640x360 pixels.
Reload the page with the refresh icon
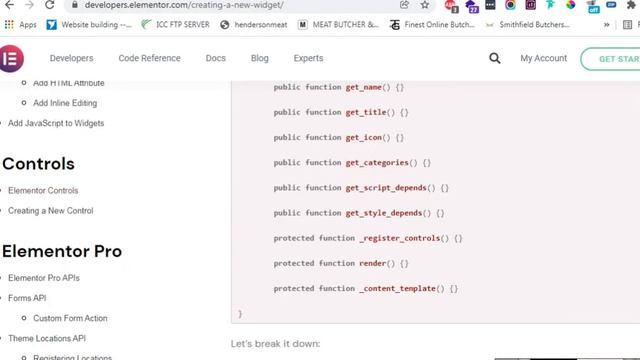50,5
